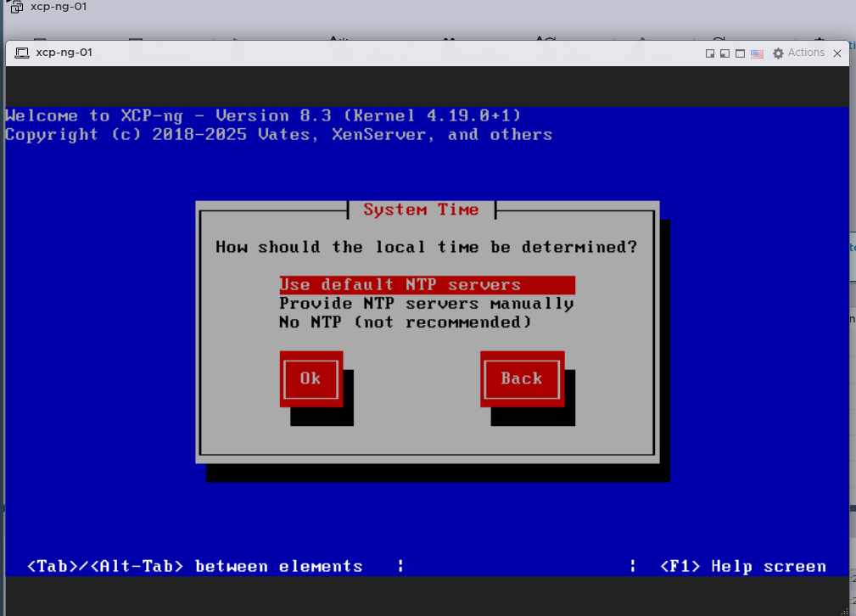Viewport: 856px width, 616px height.
Task: Click the monitor icon in console title bar
Action: [x=22, y=53]
